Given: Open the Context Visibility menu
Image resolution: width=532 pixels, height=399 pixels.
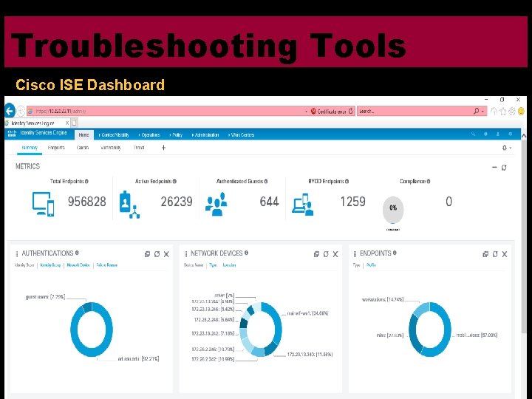Looking at the screenshot, I should point(114,134).
